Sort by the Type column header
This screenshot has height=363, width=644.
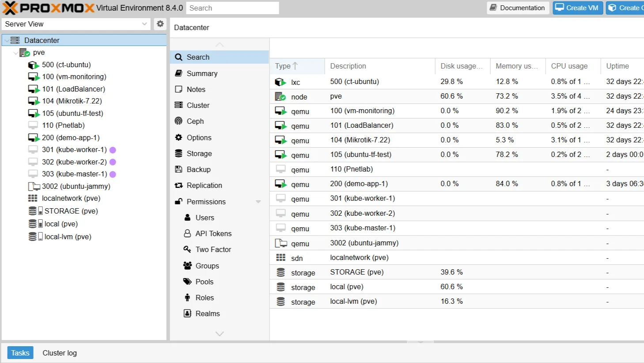point(297,66)
